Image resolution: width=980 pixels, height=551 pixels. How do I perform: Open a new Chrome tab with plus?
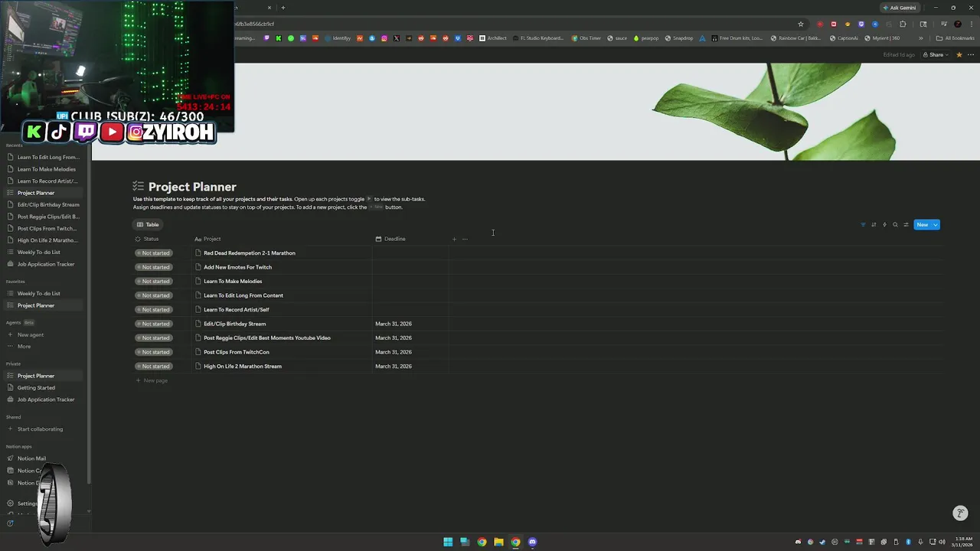pyautogui.click(x=283, y=8)
